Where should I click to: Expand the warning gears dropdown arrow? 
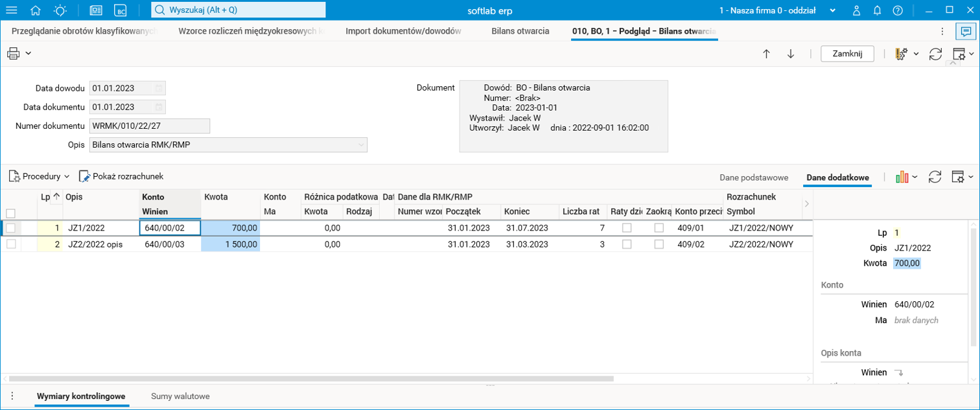click(x=916, y=54)
